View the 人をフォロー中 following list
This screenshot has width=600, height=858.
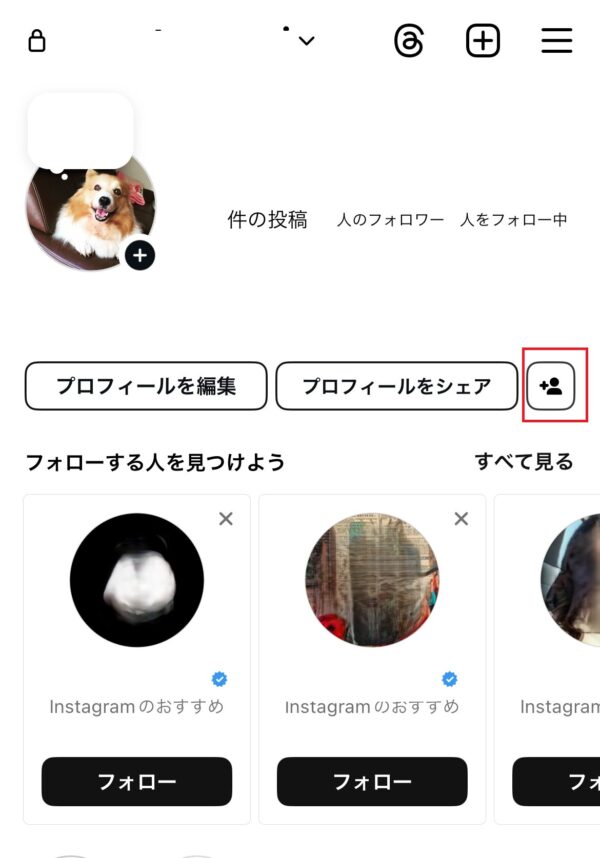click(x=514, y=220)
